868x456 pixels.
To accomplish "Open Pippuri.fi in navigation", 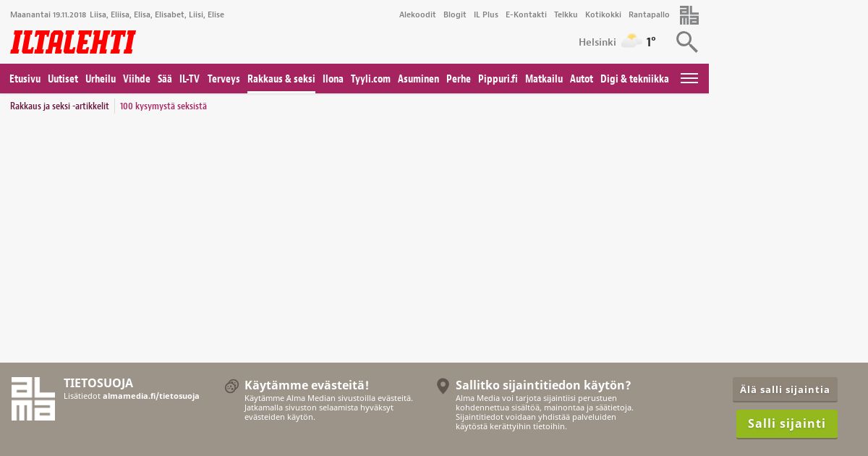I will coord(498,79).
